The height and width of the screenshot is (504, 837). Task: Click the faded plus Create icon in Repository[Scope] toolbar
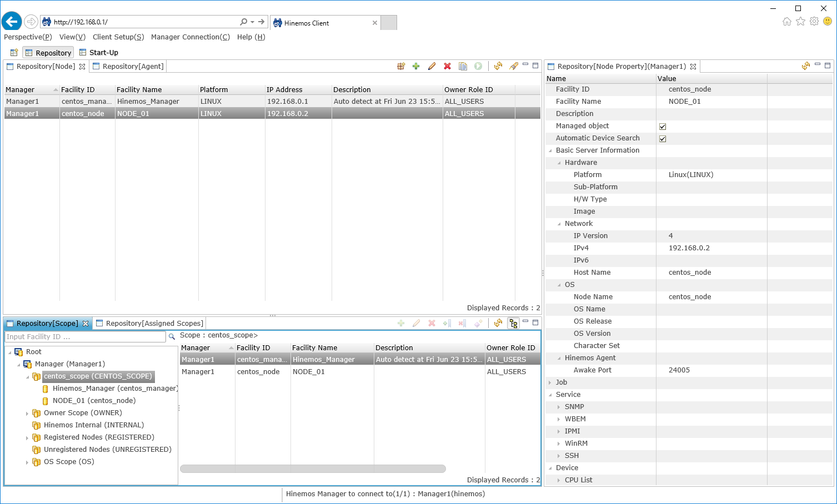pos(401,323)
